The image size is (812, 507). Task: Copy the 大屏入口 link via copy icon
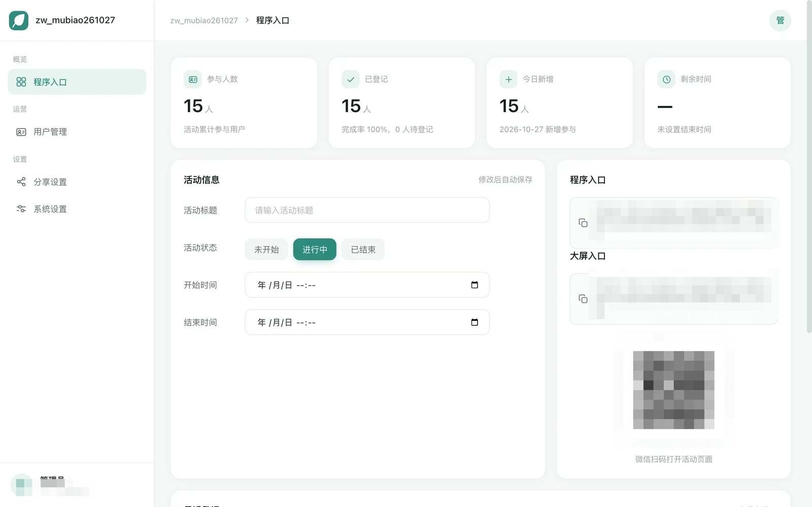[x=583, y=299]
